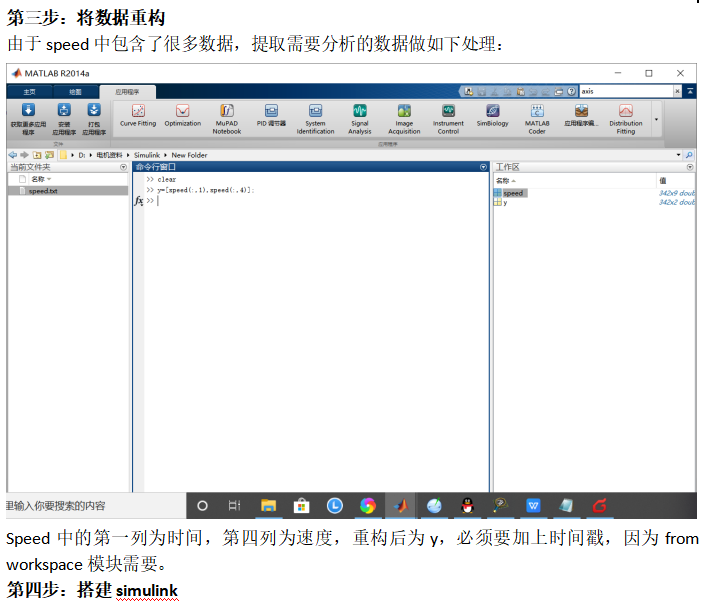Viewport: 710px width, 604px height.
Task: Launch the Optimization app
Action: point(182,115)
